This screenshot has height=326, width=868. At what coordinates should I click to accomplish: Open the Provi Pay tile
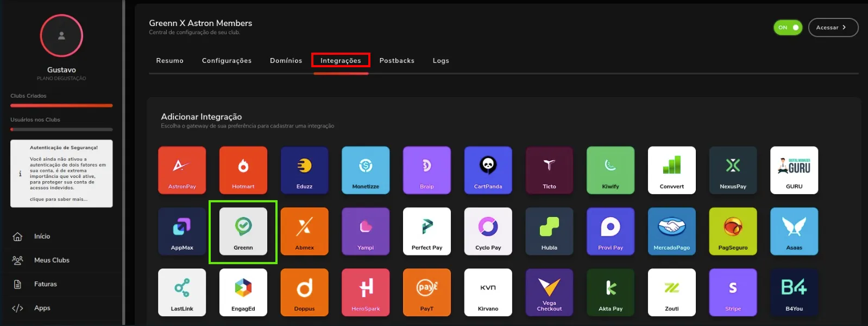[611, 232]
